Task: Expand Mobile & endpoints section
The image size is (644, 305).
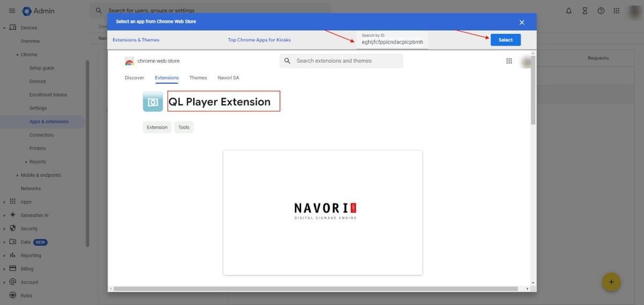Action: click(x=17, y=175)
